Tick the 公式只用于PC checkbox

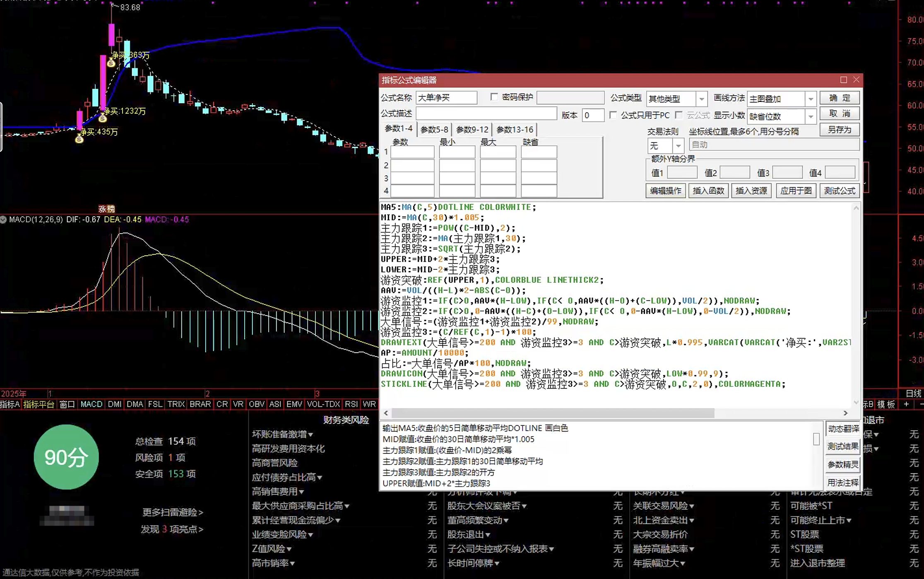coord(613,115)
